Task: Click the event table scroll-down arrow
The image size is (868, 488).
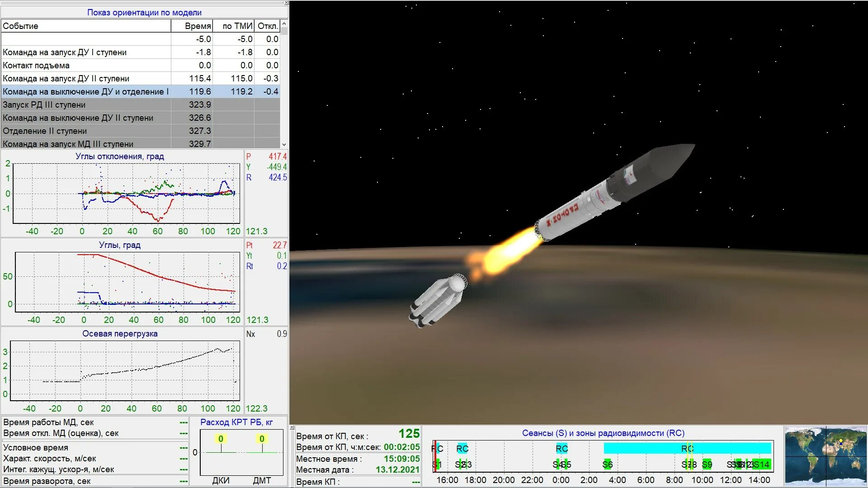Action: 284,145
